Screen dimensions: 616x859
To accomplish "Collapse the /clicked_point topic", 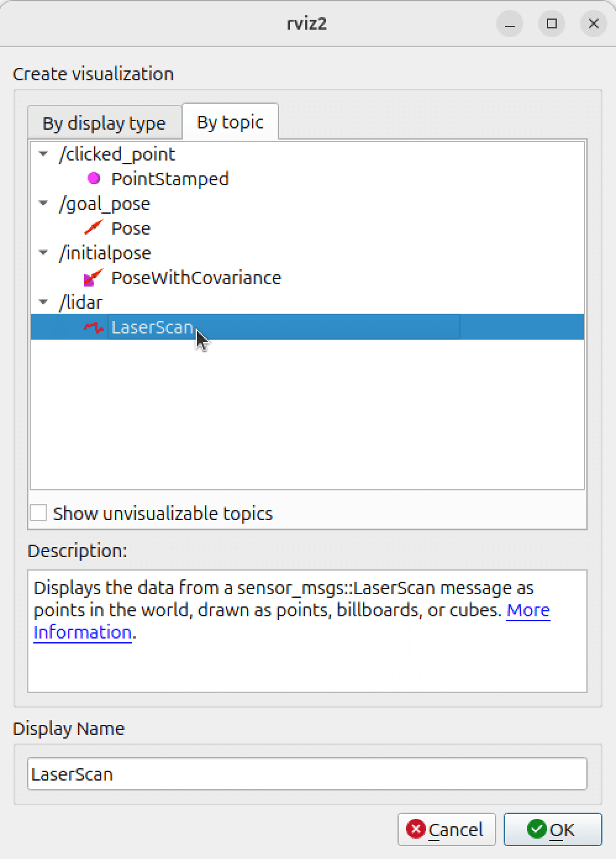I will pos(43,154).
